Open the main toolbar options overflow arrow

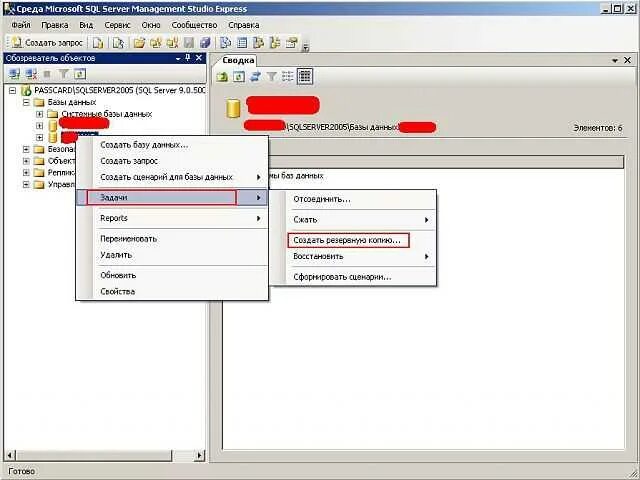click(305, 48)
